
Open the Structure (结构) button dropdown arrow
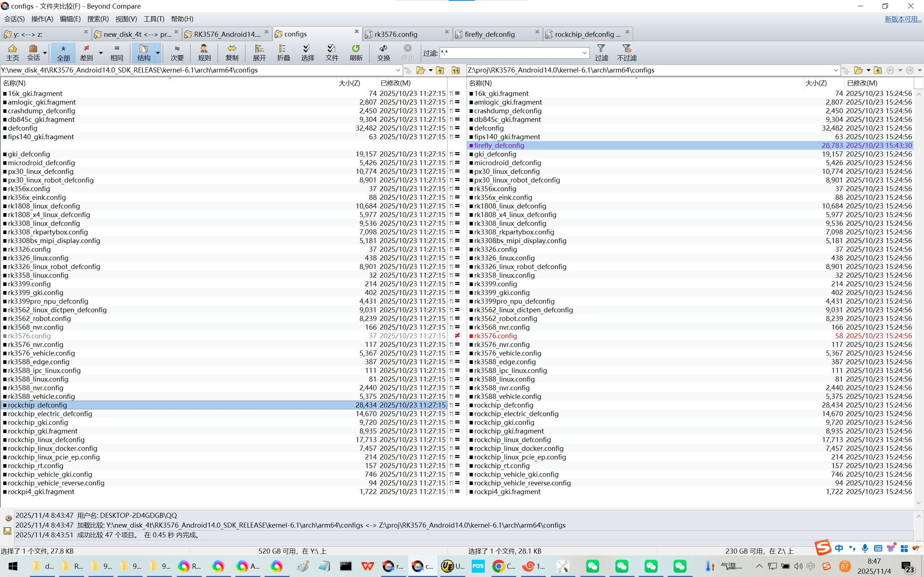[x=158, y=53]
